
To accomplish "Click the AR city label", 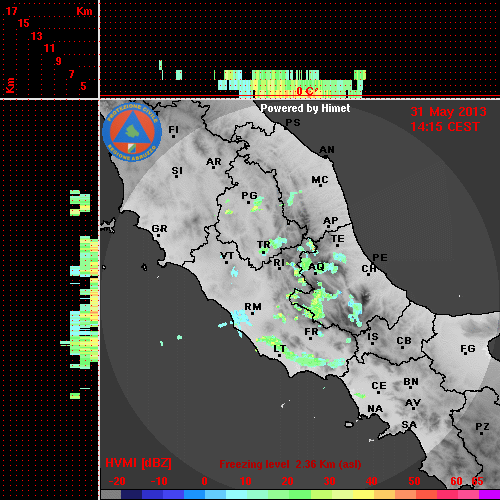I will (x=214, y=162).
